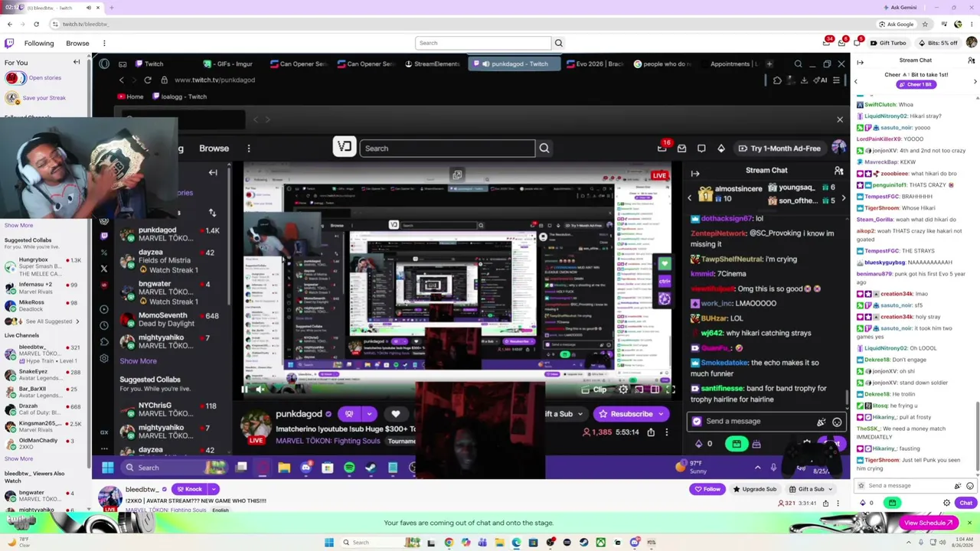Select the Evo 2026 tab in the streamed Opera window
The height and width of the screenshot is (551, 980).
(x=594, y=64)
